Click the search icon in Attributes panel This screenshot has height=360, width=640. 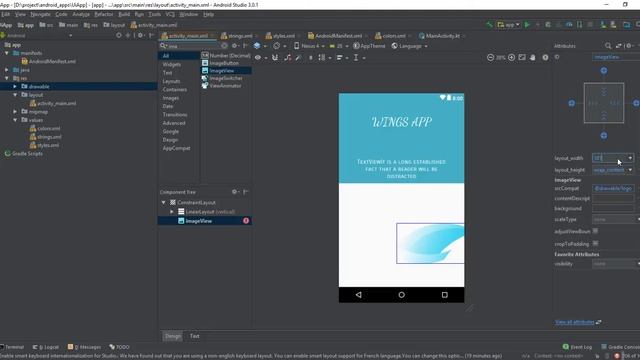(x=608, y=46)
